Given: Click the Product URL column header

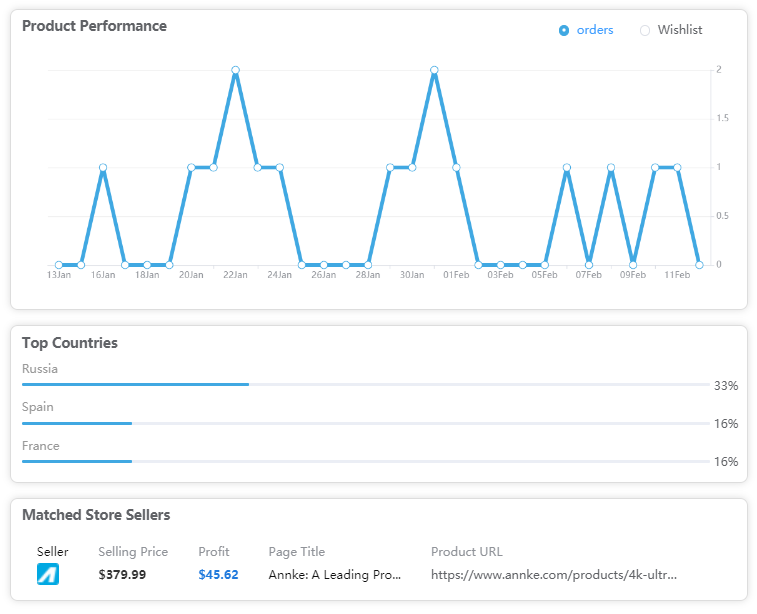Looking at the screenshot, I should (x=466, y=551).
